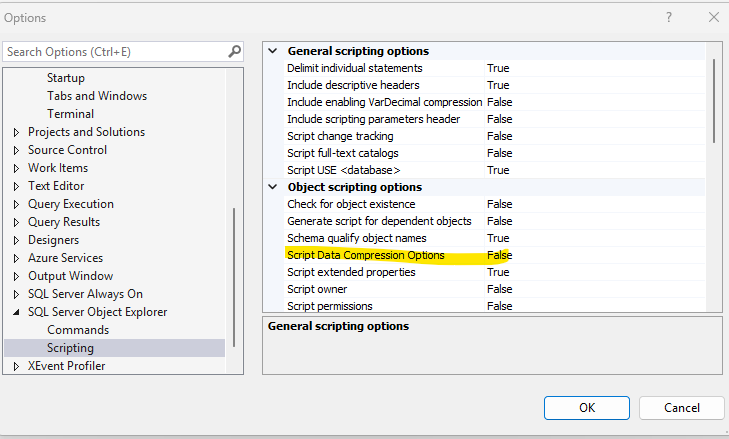The height and width of the screenshot is (439, 729).
Task: Select Script full-text catalogs property
Action: click(x=343, y=153)
